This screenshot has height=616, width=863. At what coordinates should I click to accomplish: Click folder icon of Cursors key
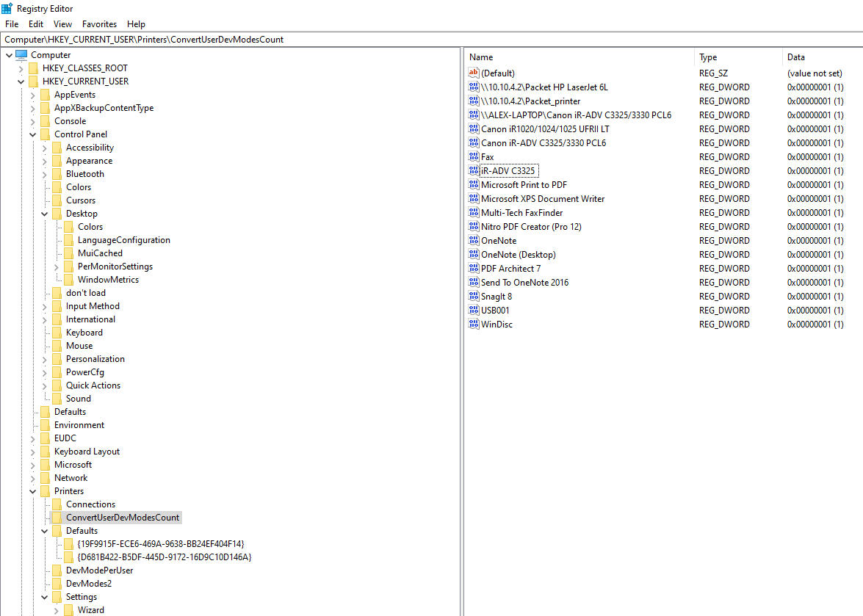(57, 200)
